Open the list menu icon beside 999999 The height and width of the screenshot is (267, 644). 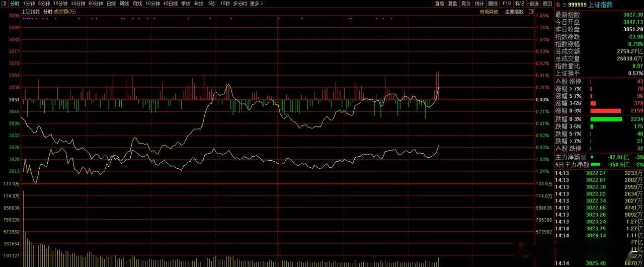click(564, 4)
